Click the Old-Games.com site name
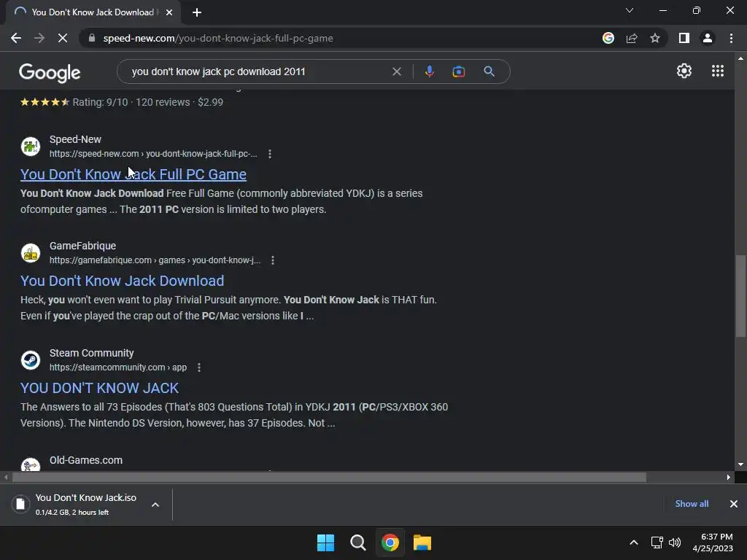The height and width of the screenshot is (560, 747). coord(86,460)
